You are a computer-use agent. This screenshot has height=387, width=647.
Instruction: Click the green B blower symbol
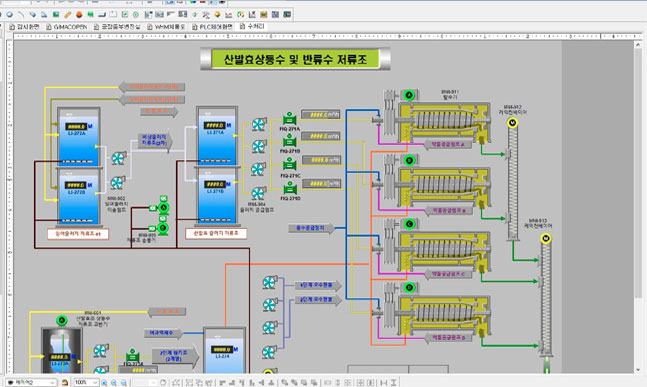tap(163, 228)
